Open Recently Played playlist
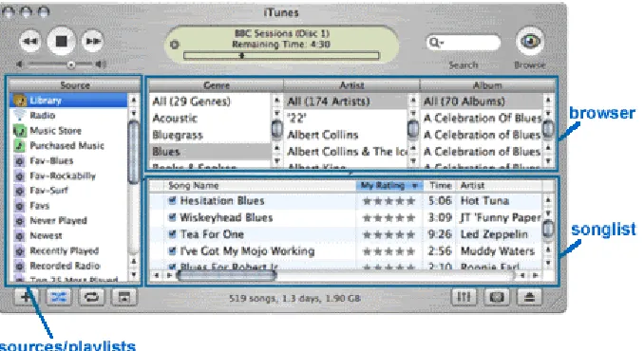The width and height of the screenshot is (644, 351). coord(68,250)
